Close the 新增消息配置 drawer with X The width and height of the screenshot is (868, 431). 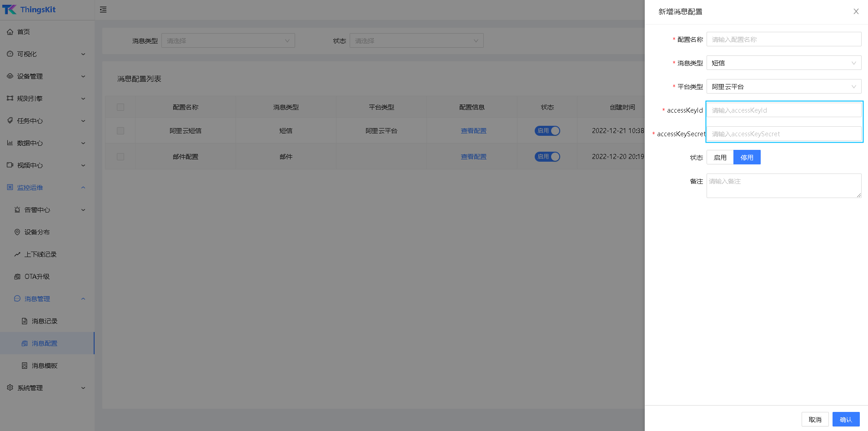click(856, 11)
